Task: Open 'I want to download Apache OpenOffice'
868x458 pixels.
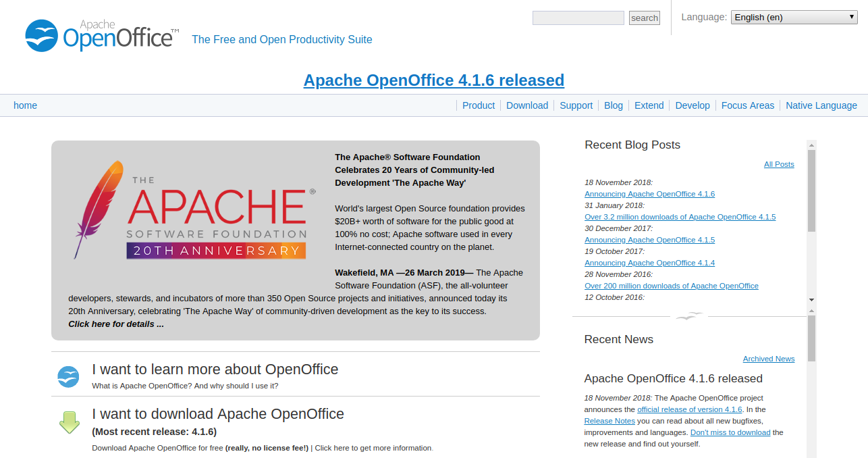Action: tap(218, 414)
